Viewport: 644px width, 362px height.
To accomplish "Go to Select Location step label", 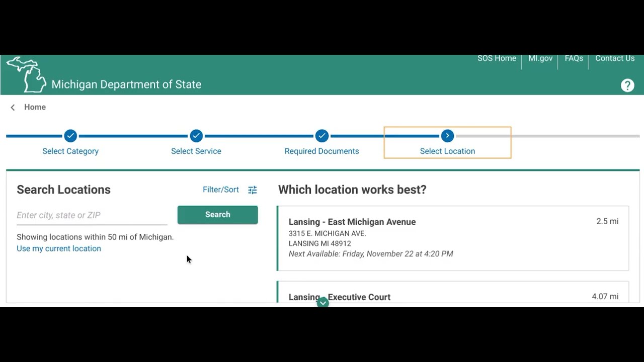I will (x=447, y=151).
